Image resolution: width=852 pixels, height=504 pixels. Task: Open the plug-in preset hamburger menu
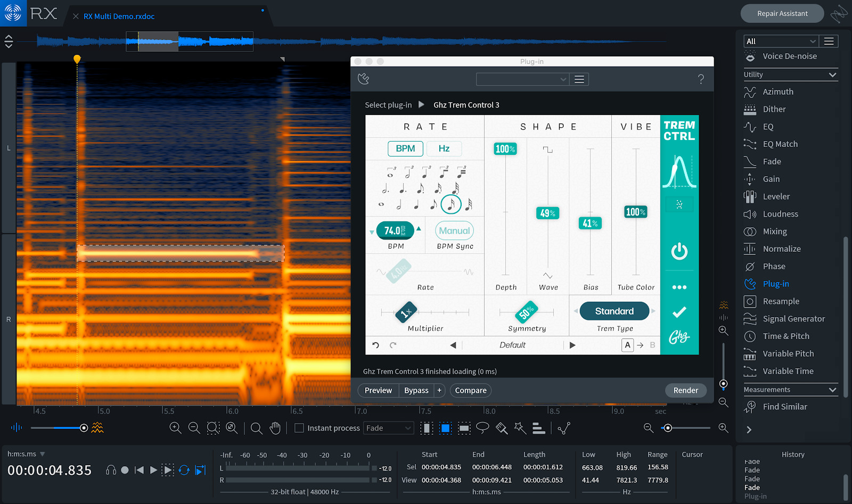[x=579, y=79]
